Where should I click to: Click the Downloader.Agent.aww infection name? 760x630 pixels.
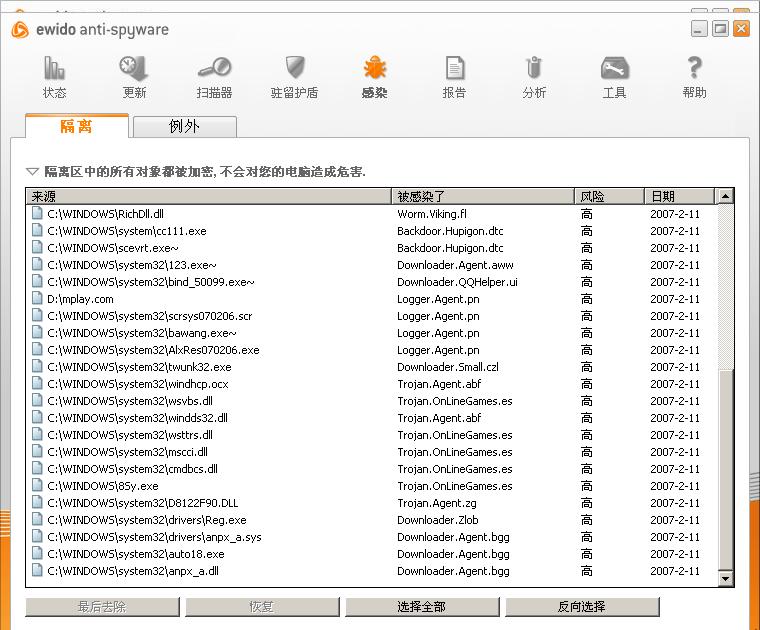[x=455, y=265]
